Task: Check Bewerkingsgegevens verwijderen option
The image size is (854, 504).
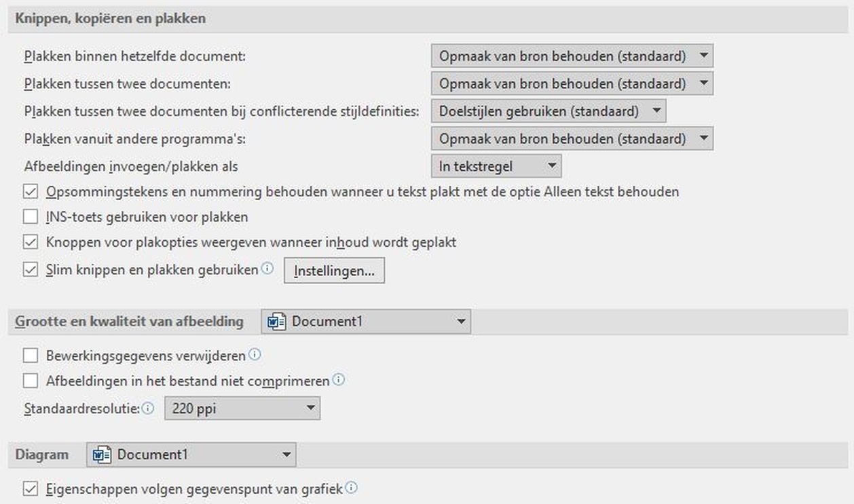Action: click(x=31, y=355)
